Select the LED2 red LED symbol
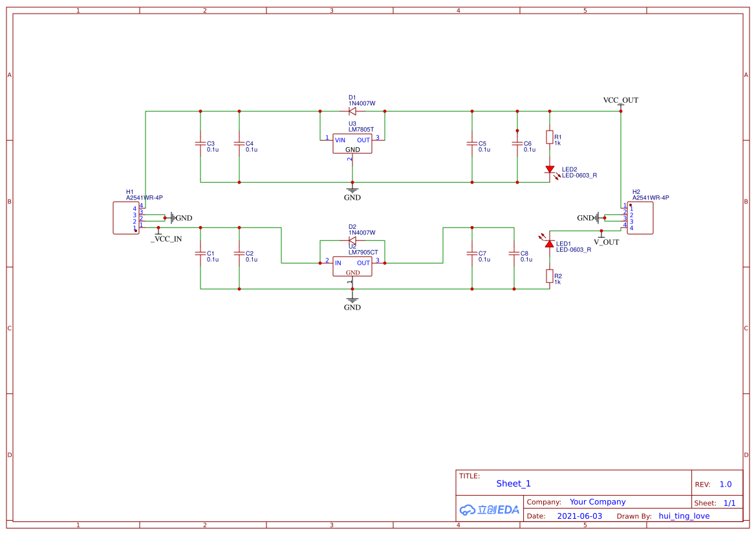 (550, 169)
